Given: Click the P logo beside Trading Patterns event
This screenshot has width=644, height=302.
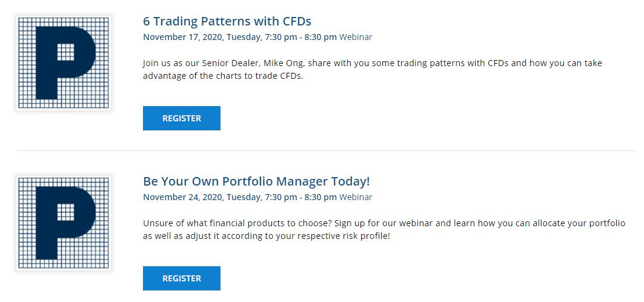Looking at the screenshot, I should tap(64, 63).
